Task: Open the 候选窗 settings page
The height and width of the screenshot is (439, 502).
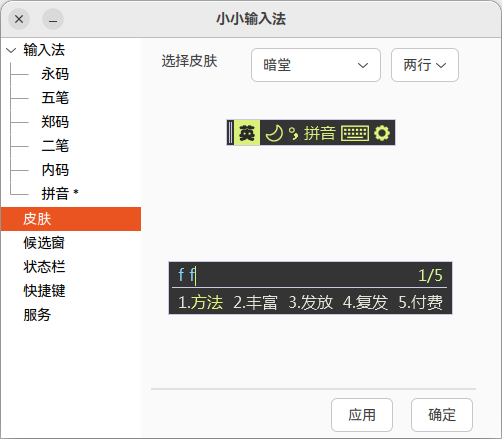Action: coord(44,243)
